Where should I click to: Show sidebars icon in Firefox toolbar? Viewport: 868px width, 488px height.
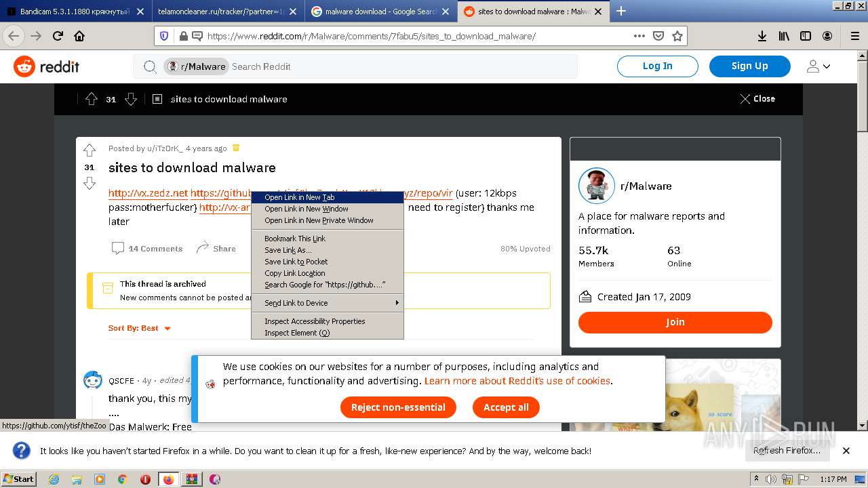(x=806, y=36)
